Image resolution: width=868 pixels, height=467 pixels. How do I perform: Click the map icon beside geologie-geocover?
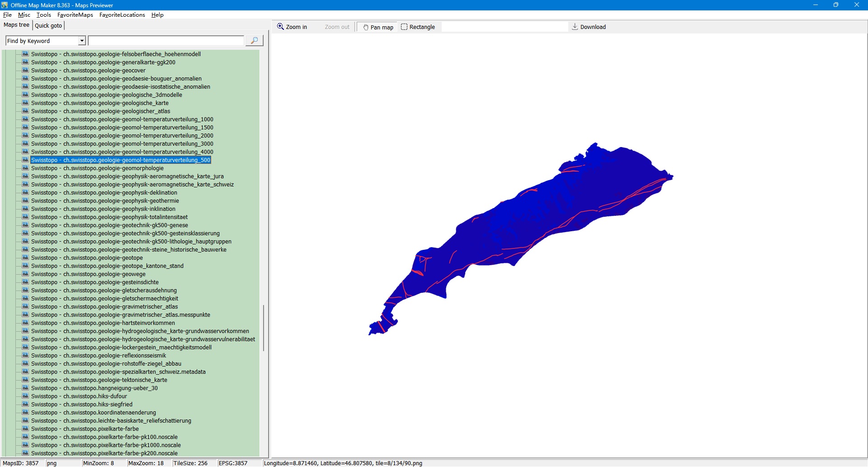pyautogui.click(x=26, y=71)
